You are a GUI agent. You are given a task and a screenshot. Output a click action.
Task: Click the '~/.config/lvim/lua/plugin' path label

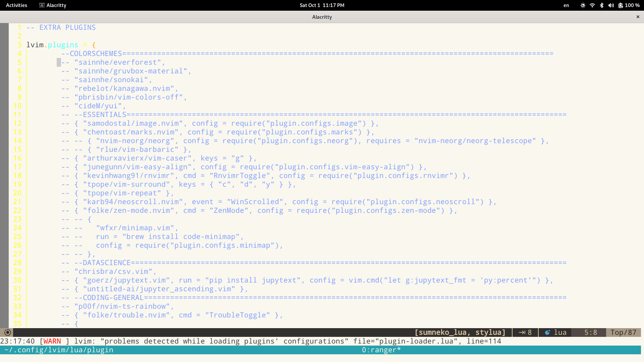pyautogui.click(x=57, y=350)
